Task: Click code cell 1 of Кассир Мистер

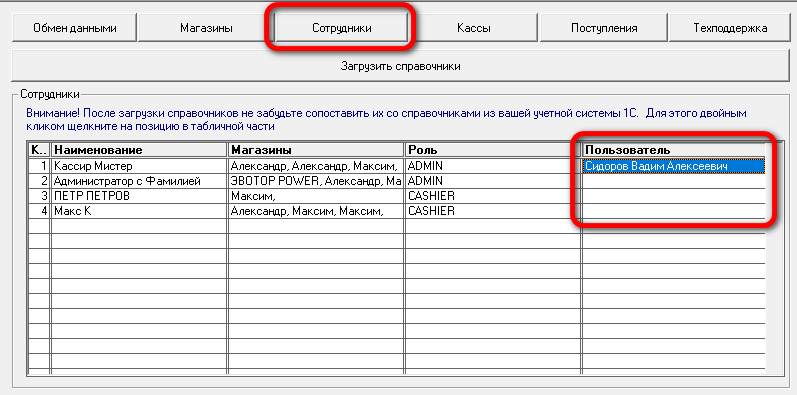Action: click(x=39, y=166)
